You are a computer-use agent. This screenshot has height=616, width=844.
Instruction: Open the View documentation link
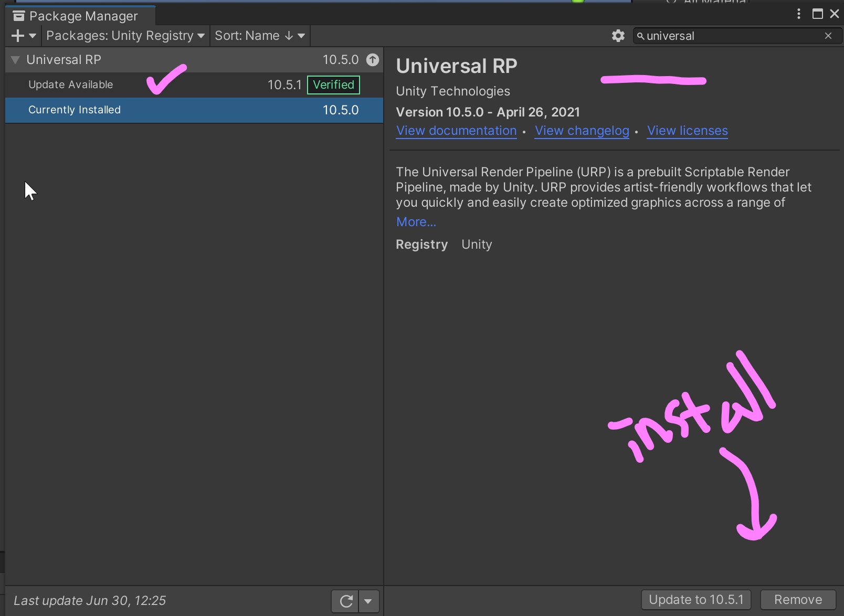click(x=456, y=131)
